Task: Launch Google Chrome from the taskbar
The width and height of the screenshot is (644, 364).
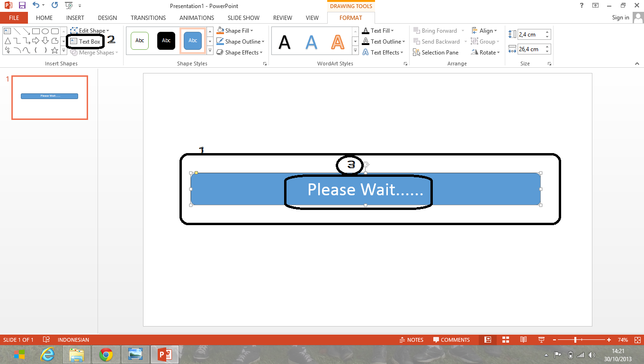Action: click(106, 354)
